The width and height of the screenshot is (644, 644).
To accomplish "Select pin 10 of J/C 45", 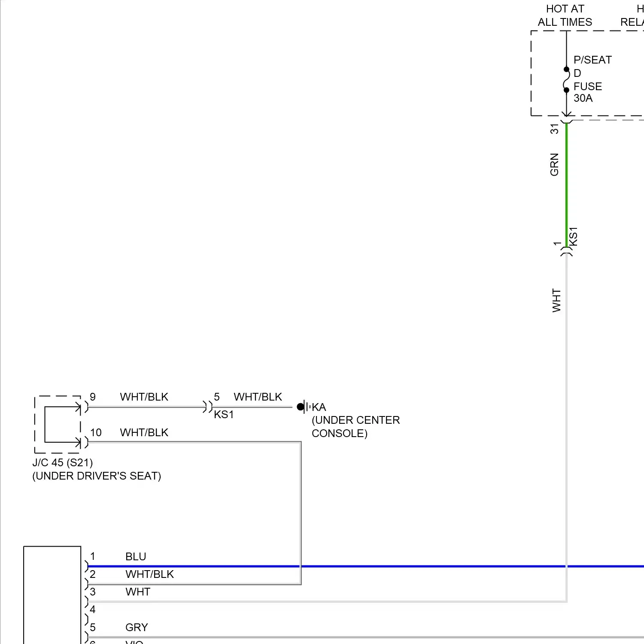I will coord(96,432).
